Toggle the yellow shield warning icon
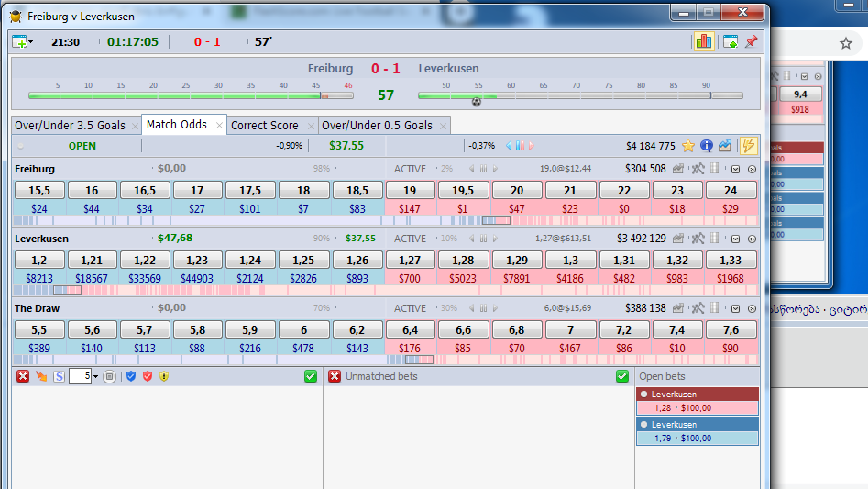The width and height of the screenshot is (868, 489). click(164, 376)
